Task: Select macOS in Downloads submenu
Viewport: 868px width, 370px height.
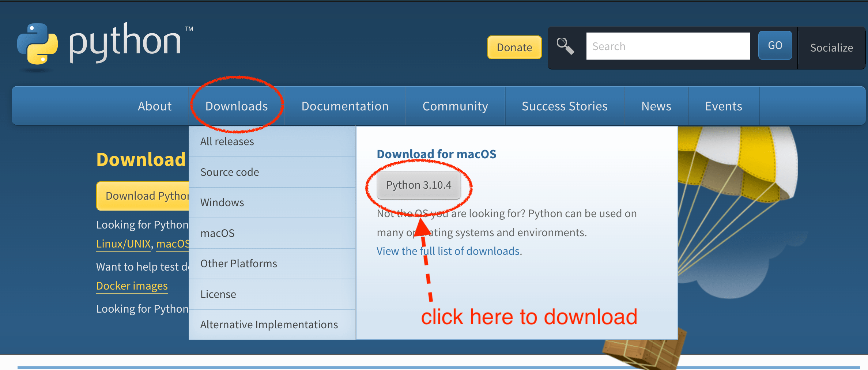Action: 272,233
